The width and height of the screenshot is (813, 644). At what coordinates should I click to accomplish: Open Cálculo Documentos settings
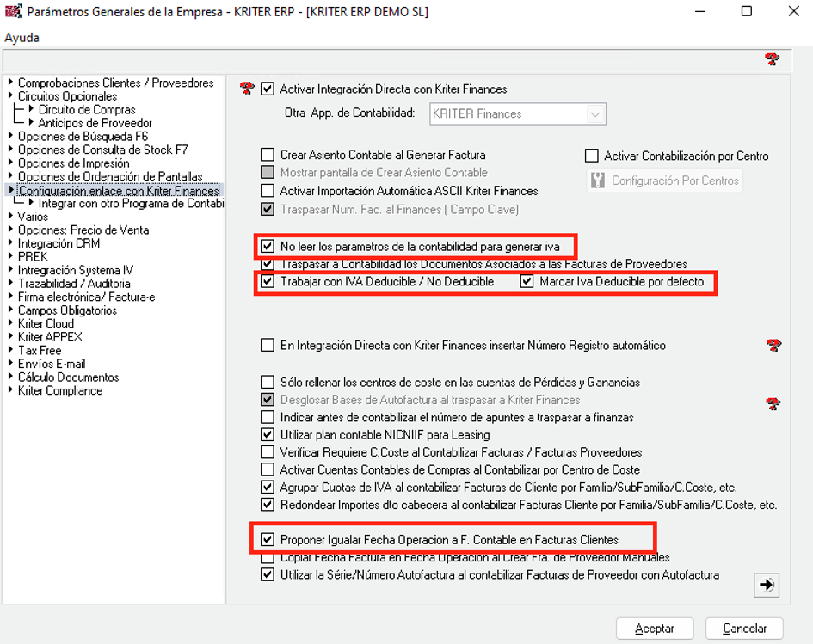click(69, 377)
